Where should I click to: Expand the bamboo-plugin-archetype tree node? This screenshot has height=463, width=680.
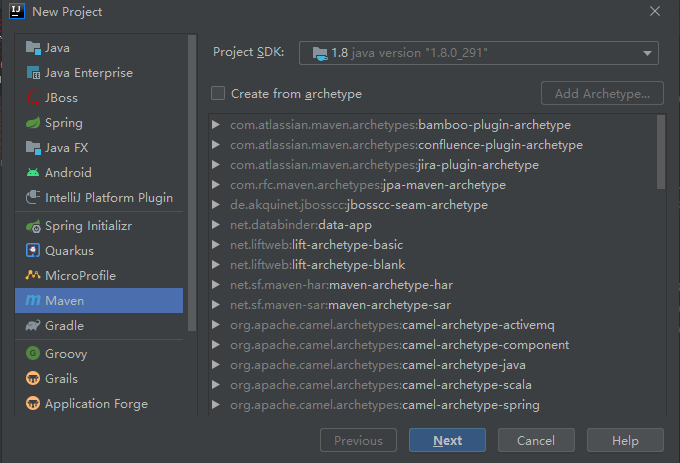pos(216,125)
